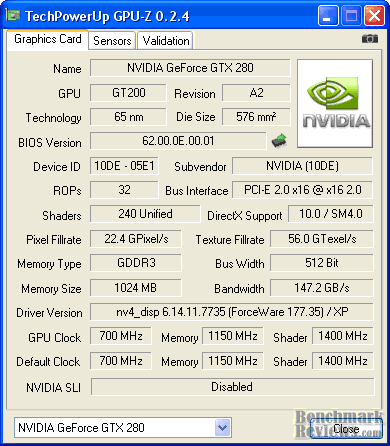390x446 pixels.
Task: Click the Shaders field 240 Unified
Action: pyautogui.click(x=145, y=214)
